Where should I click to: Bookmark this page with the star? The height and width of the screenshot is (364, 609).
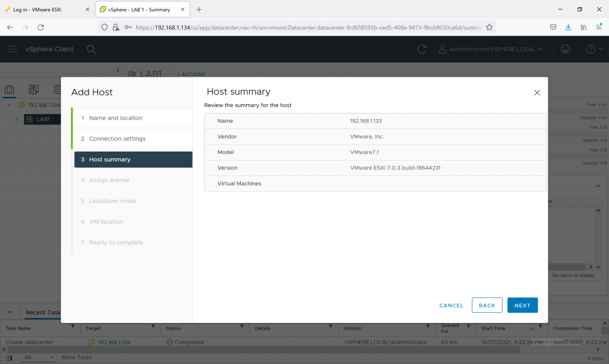coord(489,27)
